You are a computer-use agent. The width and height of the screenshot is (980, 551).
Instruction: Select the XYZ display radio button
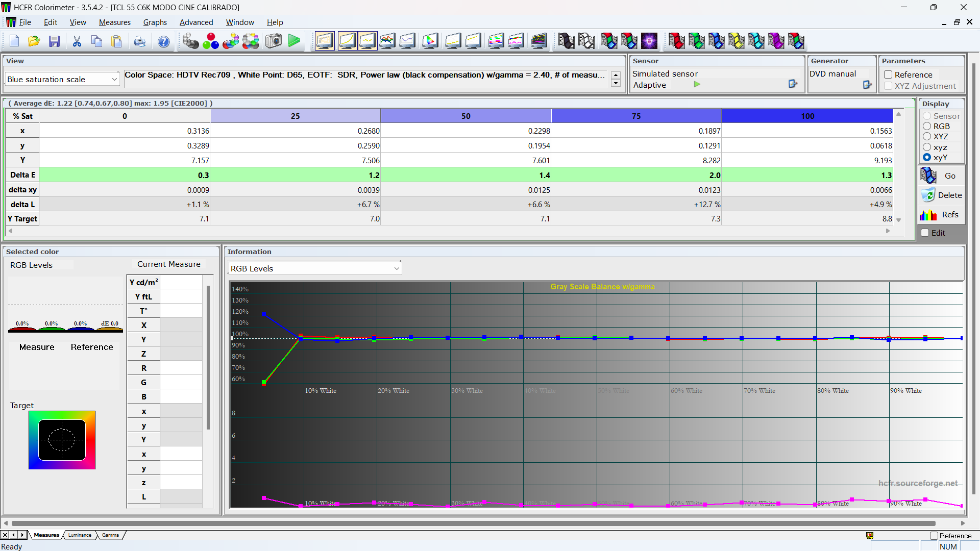pos(927,136)
